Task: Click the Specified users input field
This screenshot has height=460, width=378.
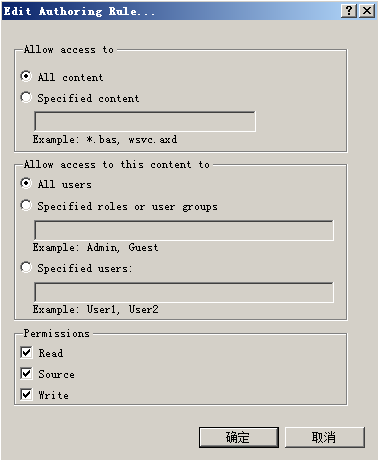Action: (x=184, y=292)
